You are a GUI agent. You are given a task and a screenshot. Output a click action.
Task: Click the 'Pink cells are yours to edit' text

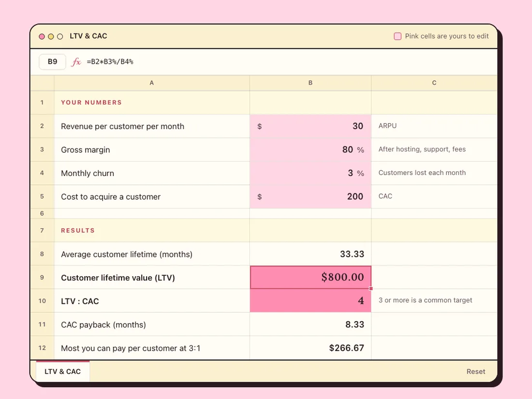pyautogui.click(x=447, y=36)
